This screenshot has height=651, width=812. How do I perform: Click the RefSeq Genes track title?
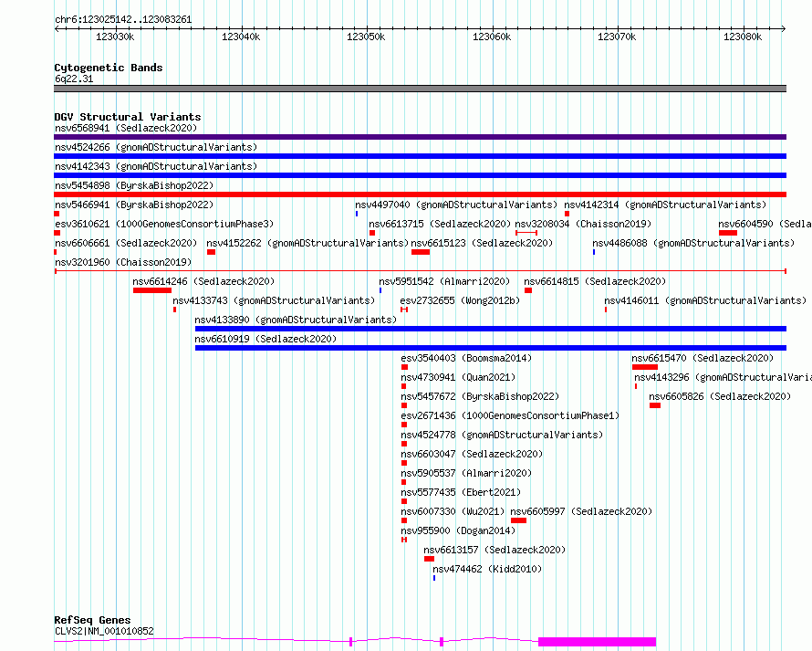(x=92, y=620)
